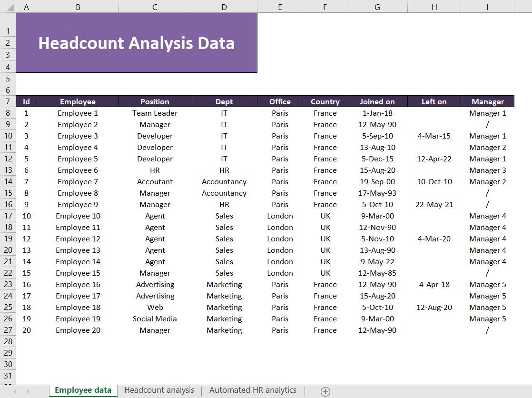Select the 1-Jan-18 joined date cell
The width and height of the screenshot is (532, 398).
click(377, 113)
